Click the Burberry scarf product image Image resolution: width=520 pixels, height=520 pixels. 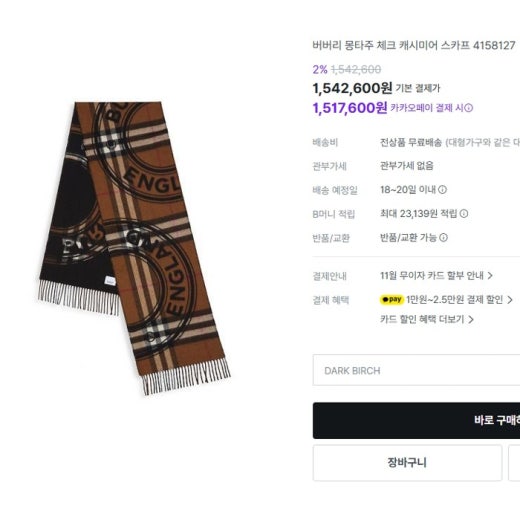pyautogui.click(x=134, y=248)
